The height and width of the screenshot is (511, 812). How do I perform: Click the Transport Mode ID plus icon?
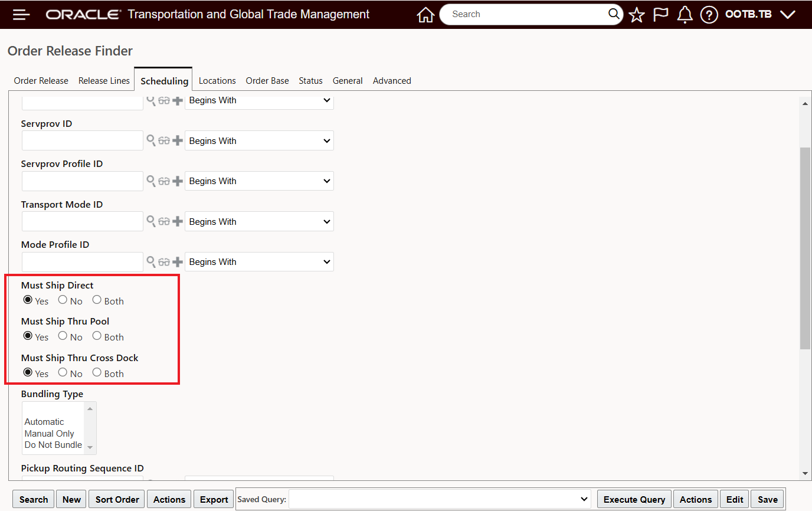point(178,222)
